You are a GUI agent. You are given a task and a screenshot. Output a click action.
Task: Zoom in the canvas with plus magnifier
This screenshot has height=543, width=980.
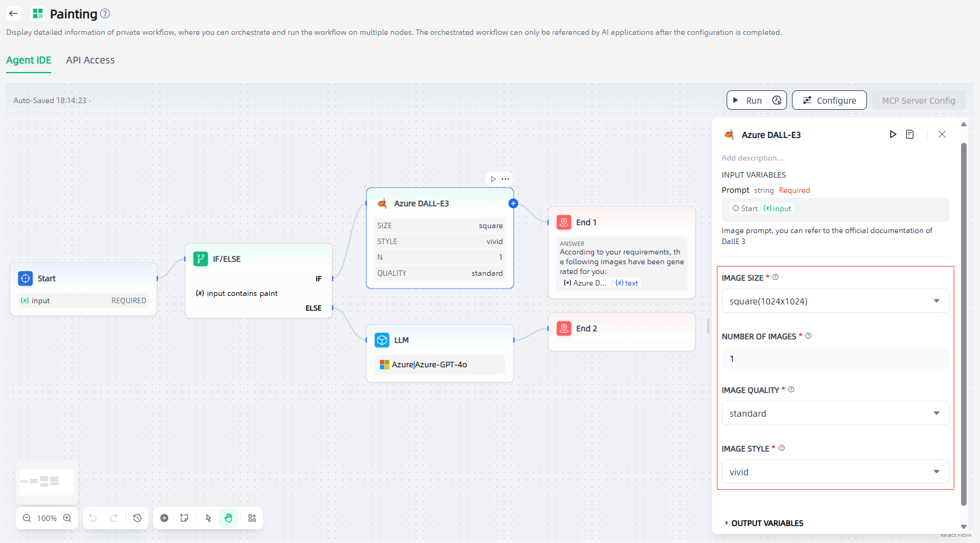pyautogui.click(x=67, y=518)
